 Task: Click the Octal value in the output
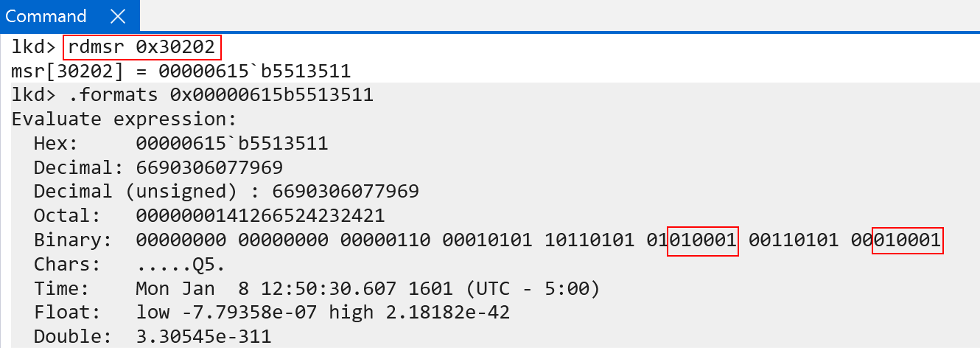(x=260, y=216)
